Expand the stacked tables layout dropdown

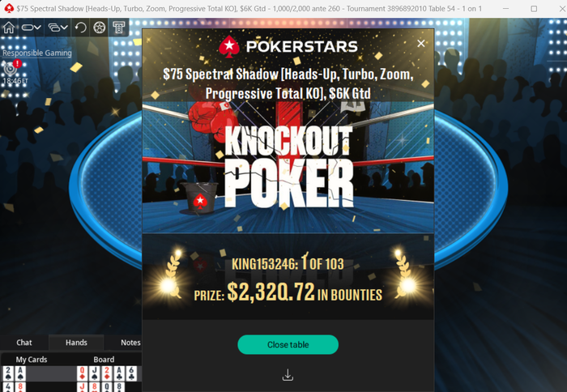(x=58, y=28)
